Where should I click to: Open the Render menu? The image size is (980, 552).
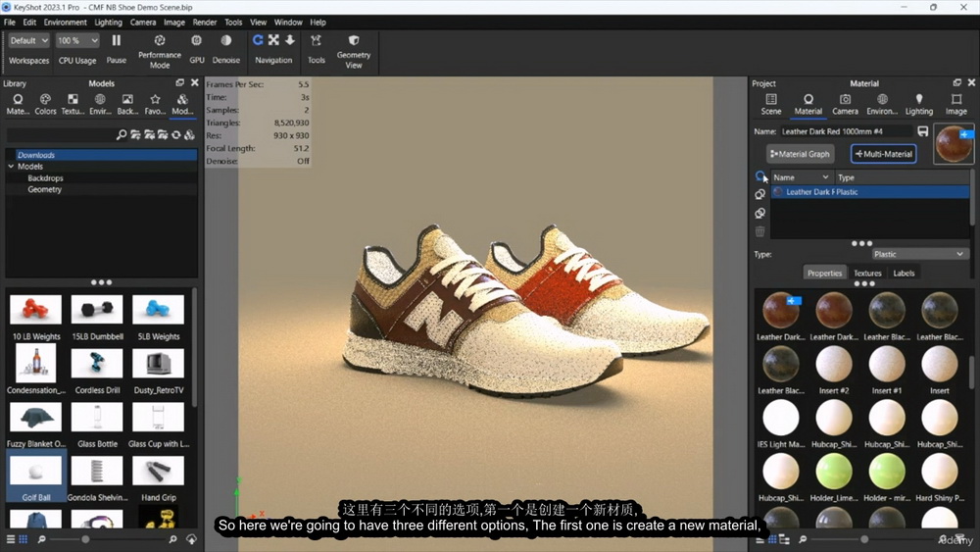[x=205, y=22]
